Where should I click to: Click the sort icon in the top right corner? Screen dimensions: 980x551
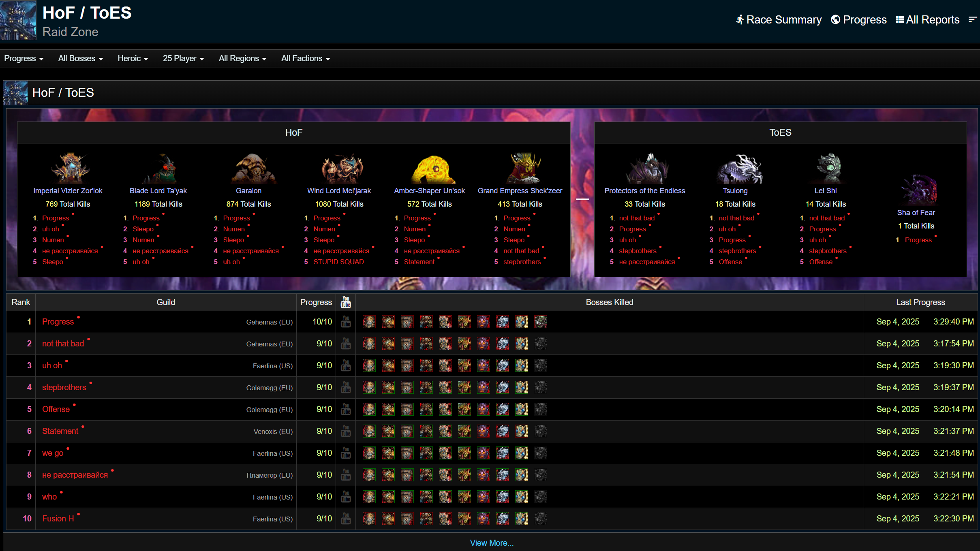[972, 19]
